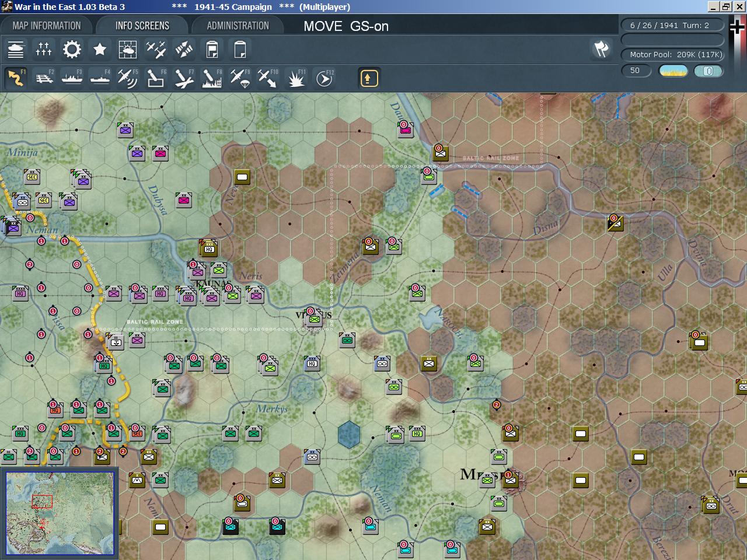Select Naval transport mode (F3)

pos(72,78)
